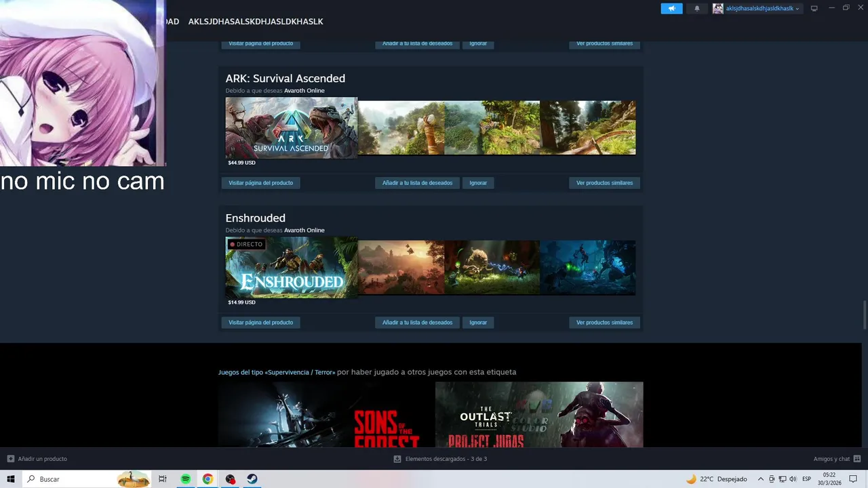Click the Ignorar button above ARK card
Viewport: 868px width, 488px height.
pyautogui.click(x=478, y=44)
